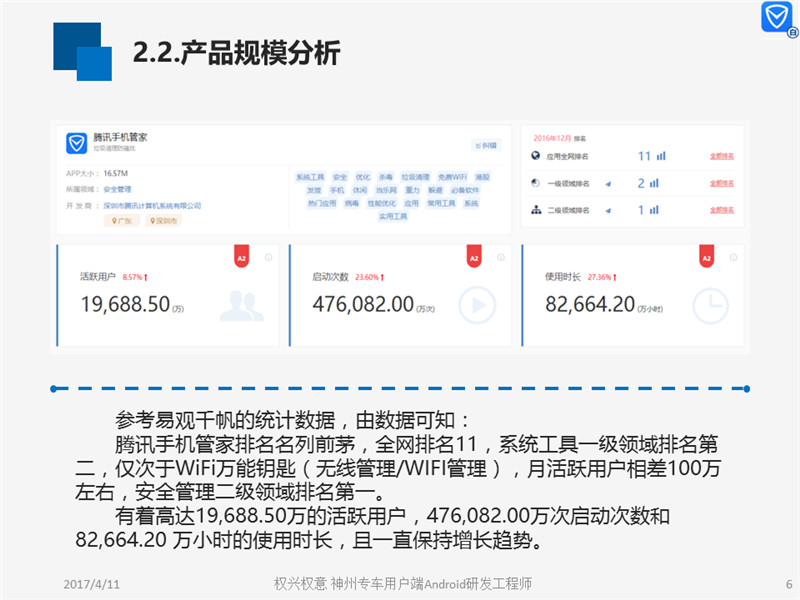This screenshot has width=800, height=600.
Task: Click the play circle icon on the 启动次数 card
Action: point(477,306)
